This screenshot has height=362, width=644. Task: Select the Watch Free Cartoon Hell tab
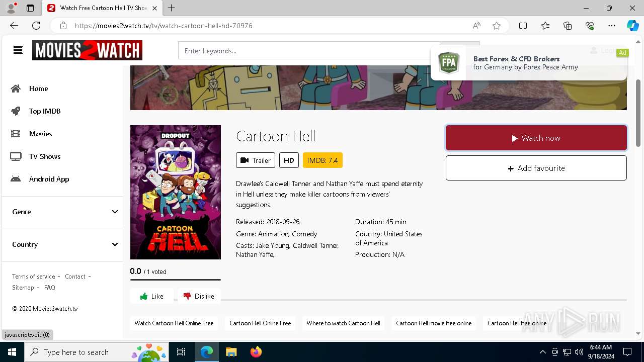[102, 8]
